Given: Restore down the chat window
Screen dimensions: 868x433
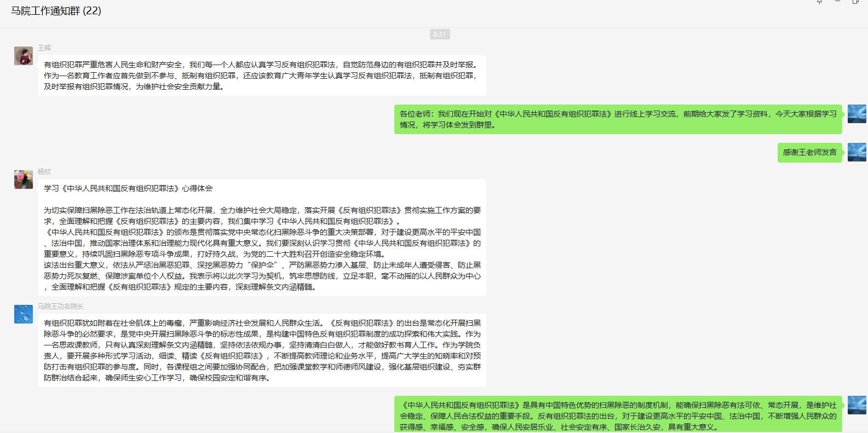Looking at the screenshot, I should [855, 2].
